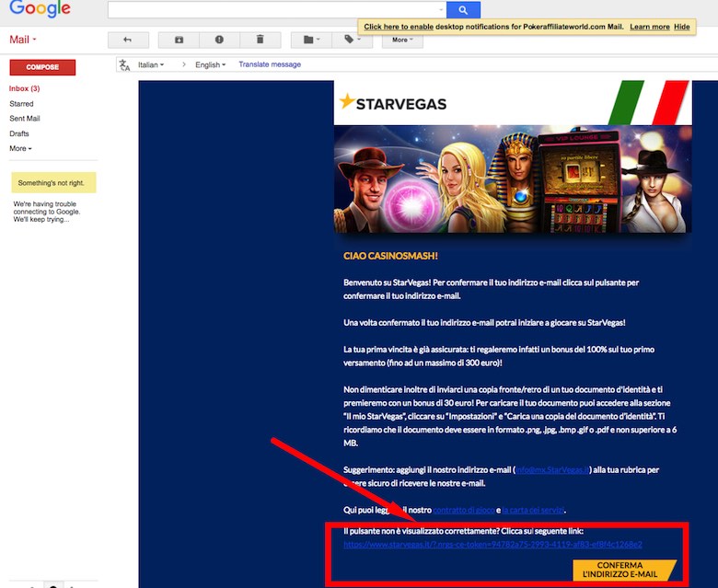
Task: Click the Something's not right notice
Action: 53,182
